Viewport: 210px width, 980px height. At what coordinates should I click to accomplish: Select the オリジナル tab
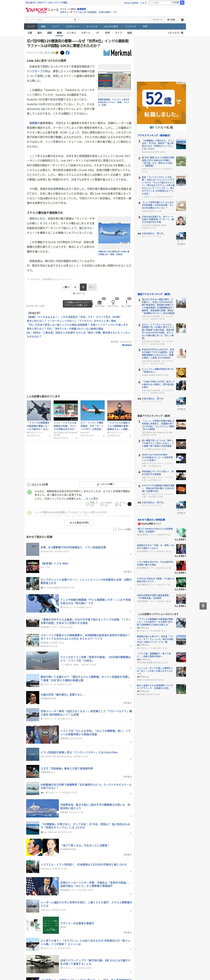(92, 27)
